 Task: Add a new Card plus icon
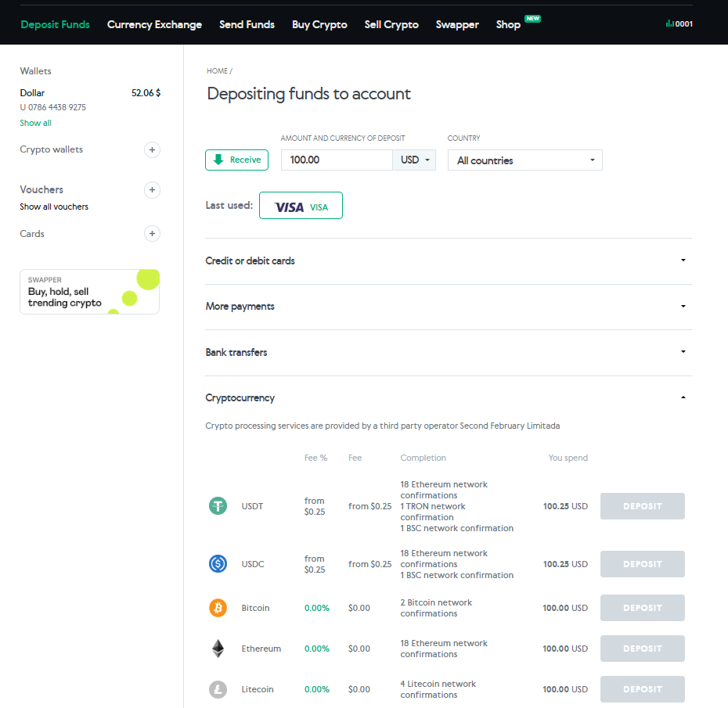point(153,233)
